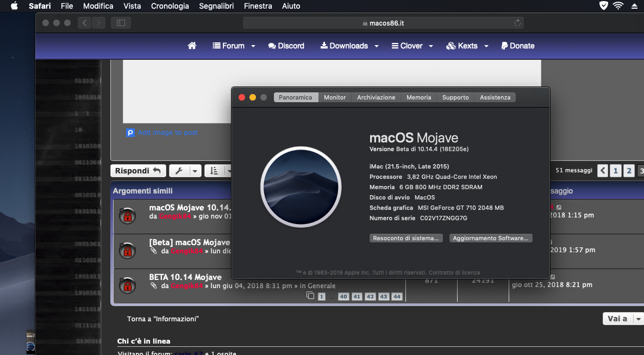Click locked icon of BETA 10.14 Mojave topic
This screenshot has width=644, height=355.
127,285
